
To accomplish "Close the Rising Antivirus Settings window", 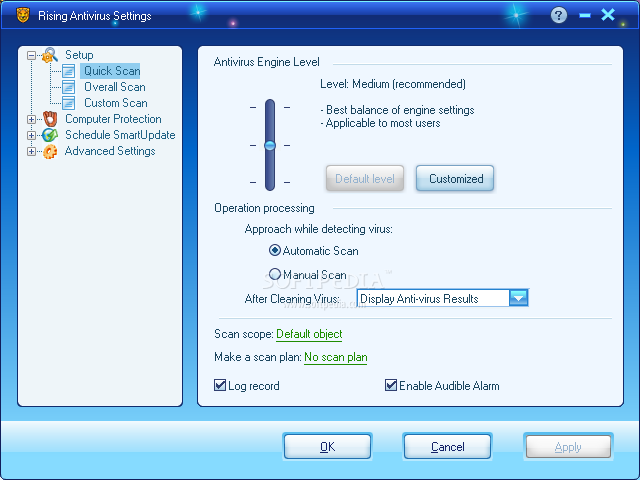I will coord(608,15).
